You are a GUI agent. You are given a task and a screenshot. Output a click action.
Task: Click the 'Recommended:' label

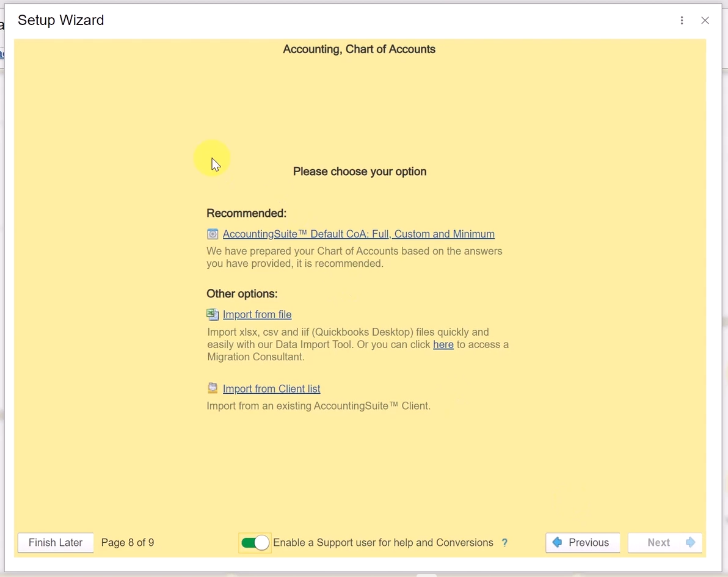(247, 213)
